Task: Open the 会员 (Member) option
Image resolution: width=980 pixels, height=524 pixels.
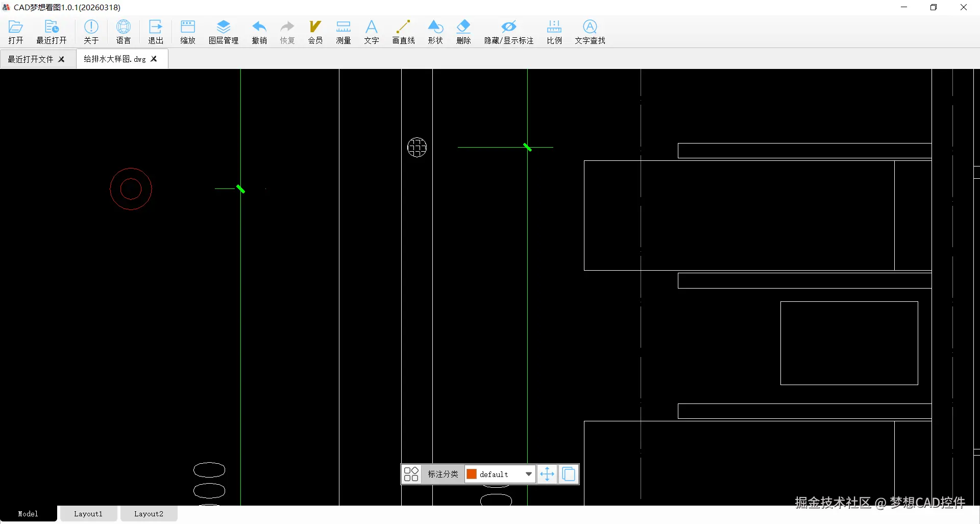Action: click(315, 32)
